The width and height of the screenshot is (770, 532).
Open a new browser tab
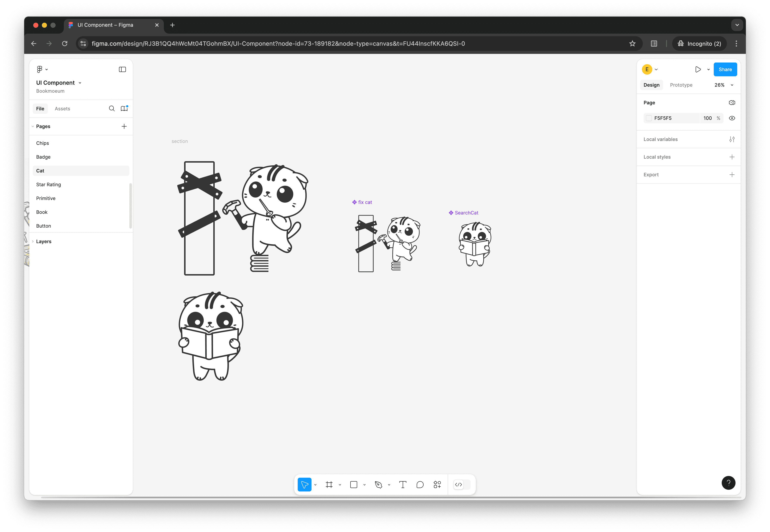[172, 25]
